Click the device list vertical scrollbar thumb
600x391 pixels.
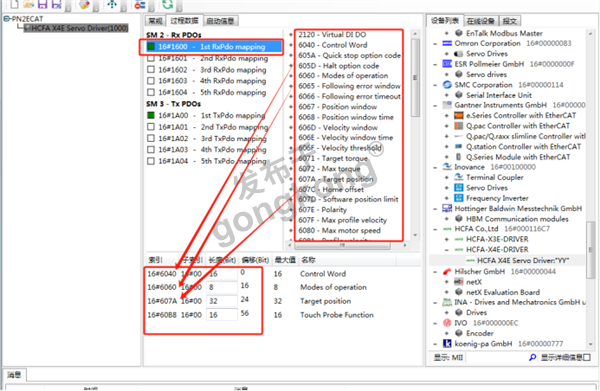[x=590, y=249]
